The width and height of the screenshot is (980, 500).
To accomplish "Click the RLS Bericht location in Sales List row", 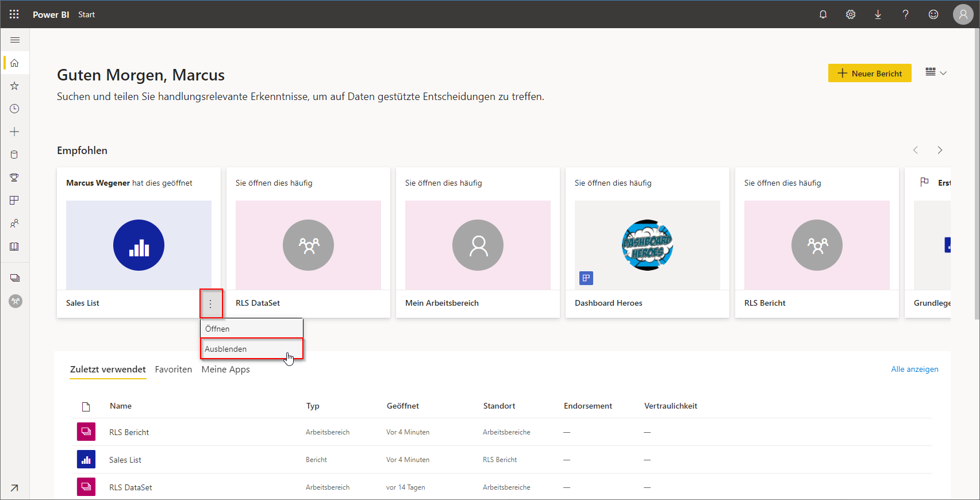I will pyautogui.click(x=500, y=460).
